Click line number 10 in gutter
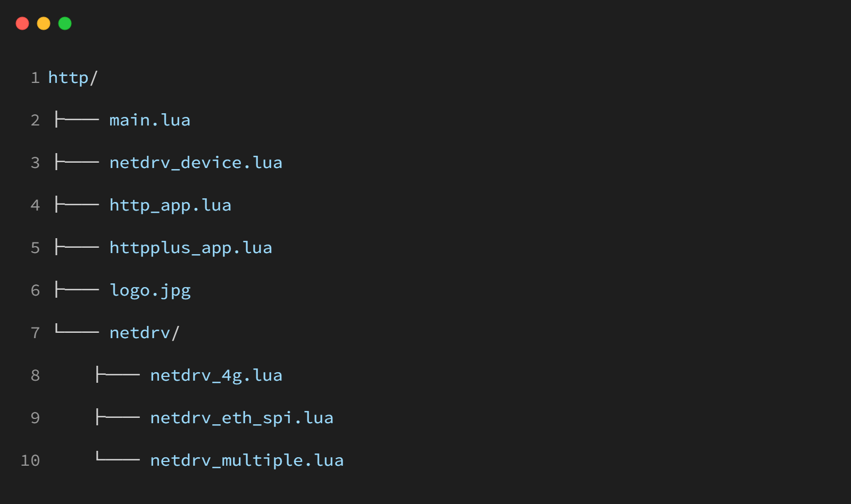This screenshot has height=504, width=851. click(30, 460)
